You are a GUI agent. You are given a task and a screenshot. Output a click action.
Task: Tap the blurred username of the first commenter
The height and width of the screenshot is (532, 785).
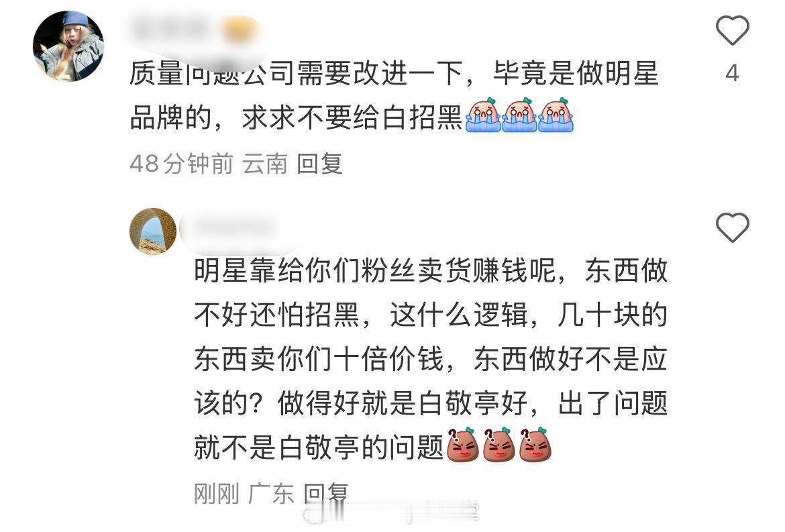195,29
